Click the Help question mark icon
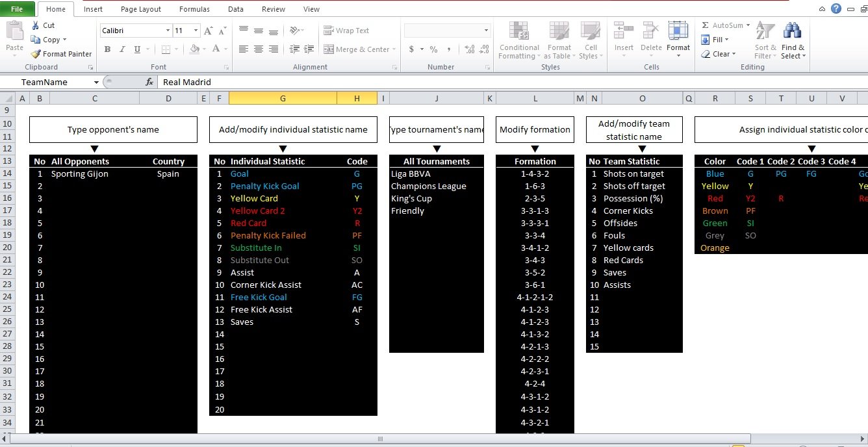This screenshot has height=447, width=868. 836,8
